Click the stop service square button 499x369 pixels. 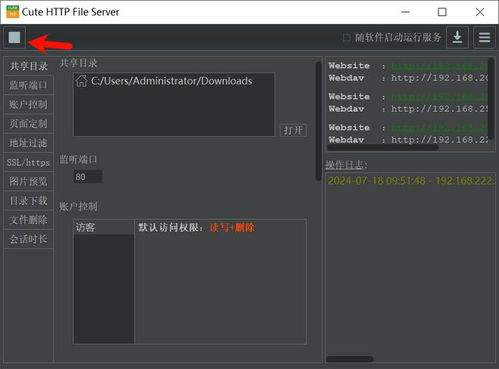[x=14, y=37]
